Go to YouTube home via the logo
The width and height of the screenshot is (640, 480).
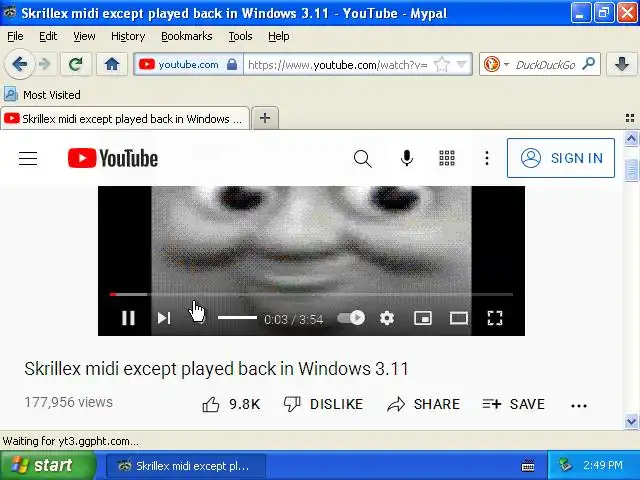click(113, 158)
